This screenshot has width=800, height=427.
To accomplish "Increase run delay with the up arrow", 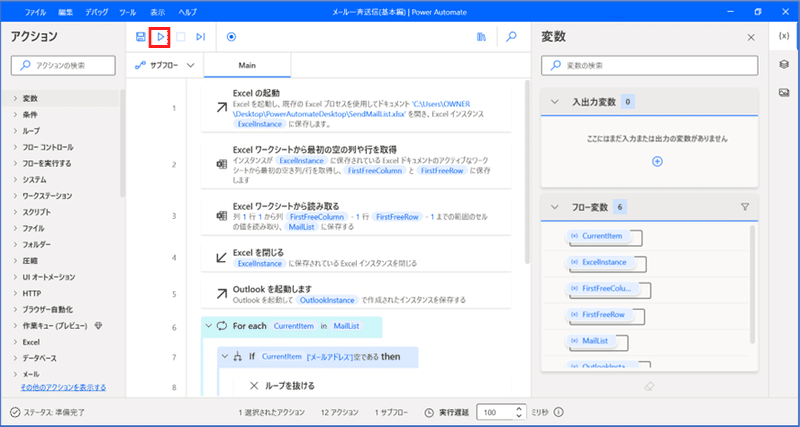I will pyautogui.click(x=519, y=409).
